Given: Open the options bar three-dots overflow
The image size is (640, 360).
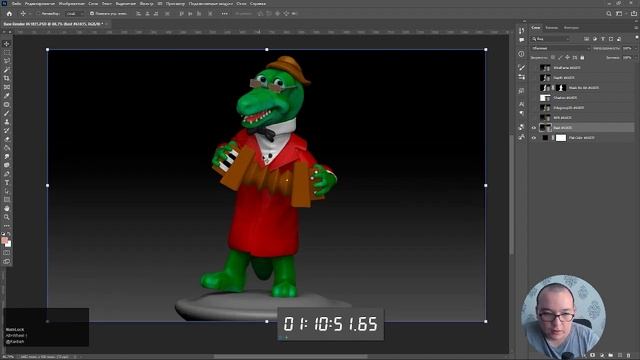Looking at the screenshot, I should coord(224,13).
